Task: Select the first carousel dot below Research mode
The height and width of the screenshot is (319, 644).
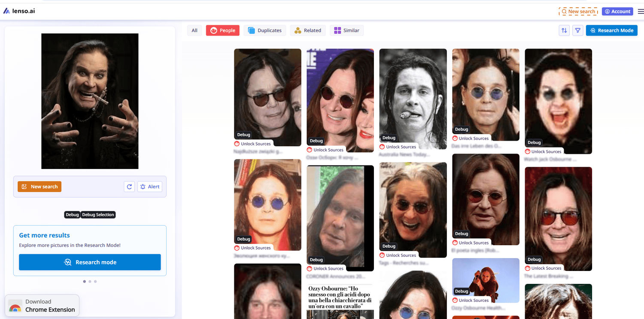Action: click(x=85, y=282)
